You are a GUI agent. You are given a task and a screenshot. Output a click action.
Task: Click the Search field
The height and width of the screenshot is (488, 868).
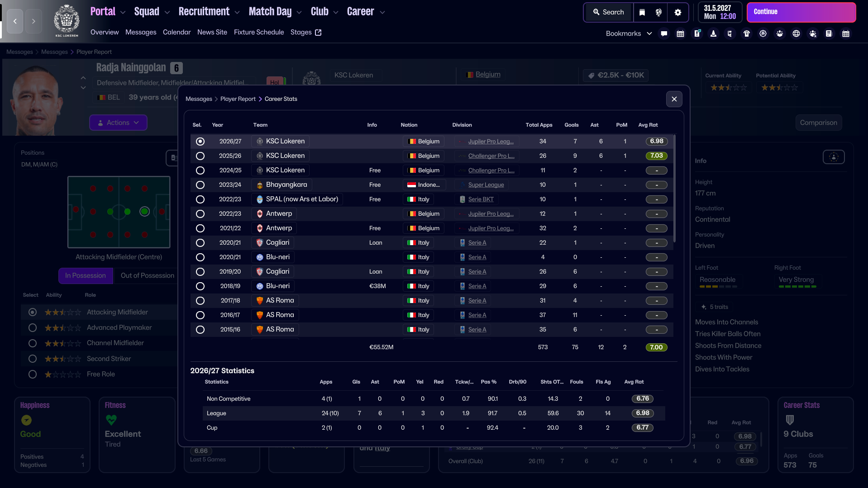pyautogui.click(x=608, y=12)
